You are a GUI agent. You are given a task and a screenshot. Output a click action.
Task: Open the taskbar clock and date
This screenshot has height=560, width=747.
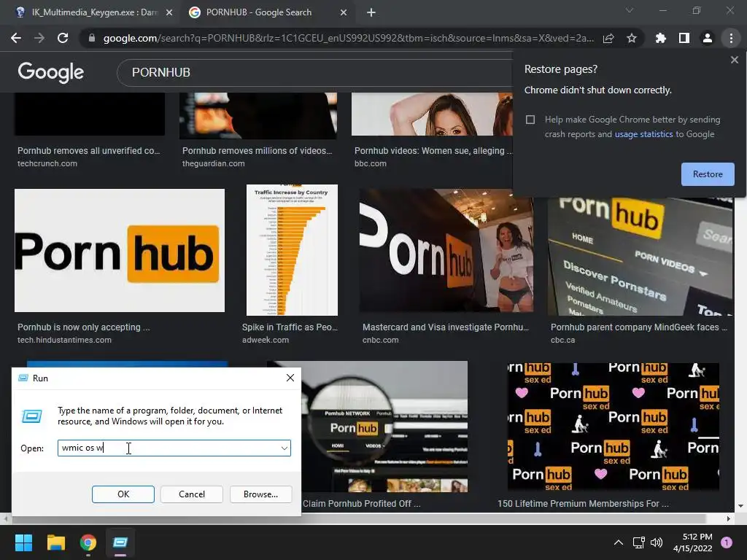coord(693,542)
